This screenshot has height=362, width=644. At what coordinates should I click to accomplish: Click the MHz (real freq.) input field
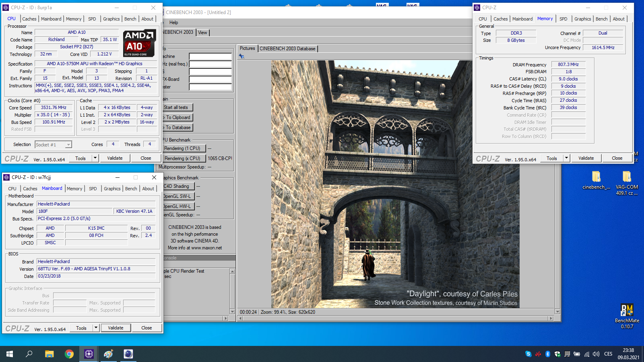(211, 64)
